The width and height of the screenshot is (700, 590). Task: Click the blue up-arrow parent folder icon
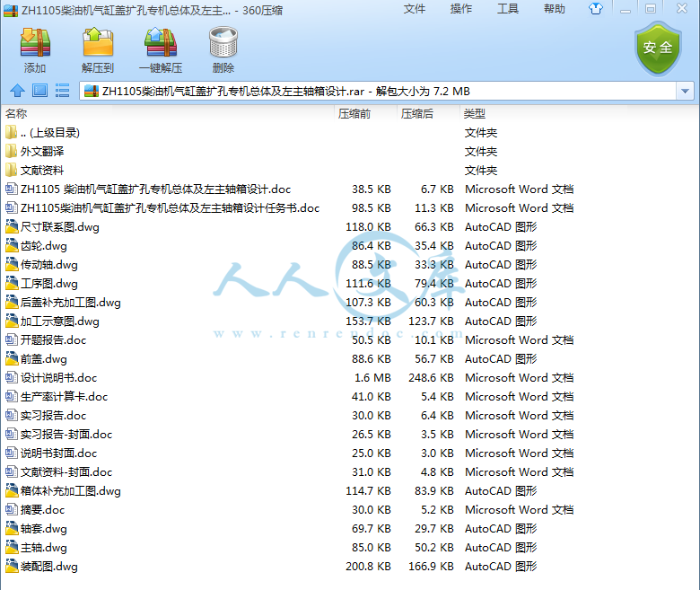[x=17, y=91]
